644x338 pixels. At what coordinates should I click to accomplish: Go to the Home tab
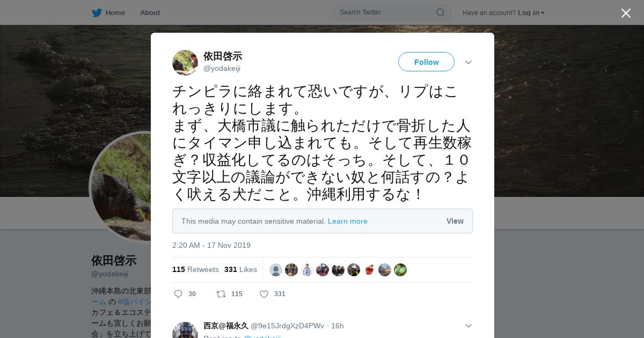[115, 13]
